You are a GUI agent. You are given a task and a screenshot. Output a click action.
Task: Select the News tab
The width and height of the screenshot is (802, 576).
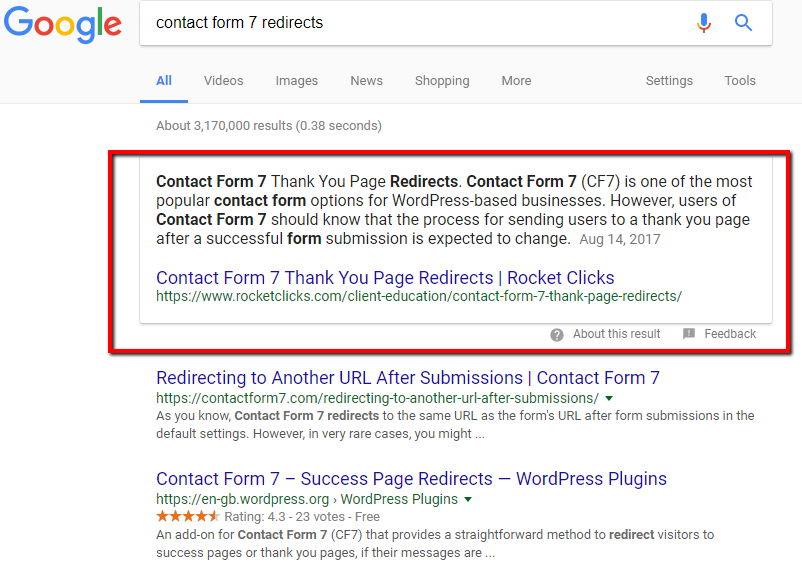(366, 81)
